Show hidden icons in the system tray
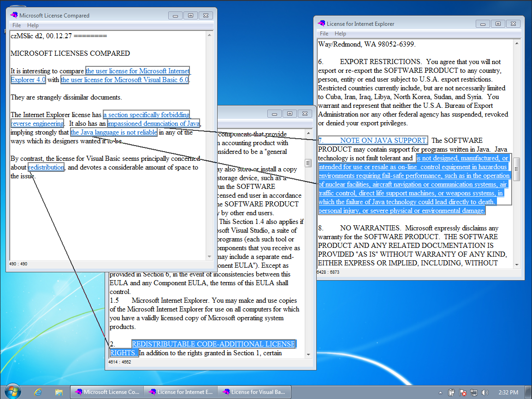Screen dimensions: 532x399 coord(441,393)
